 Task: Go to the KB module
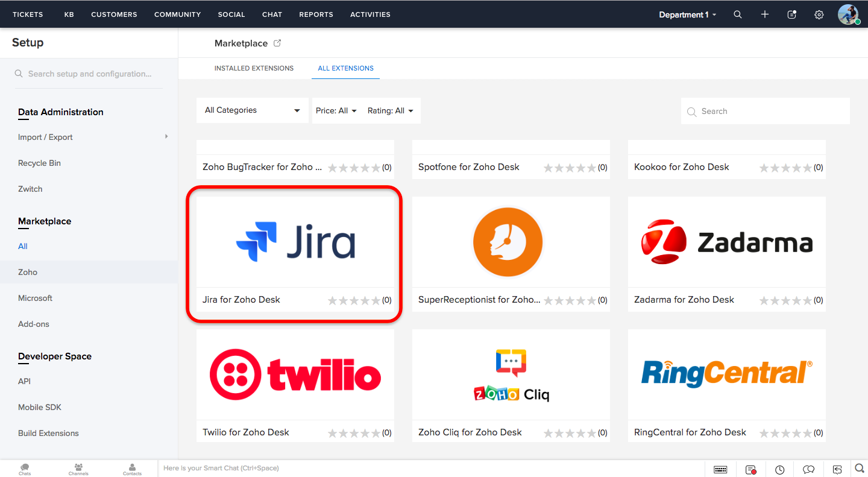[x=69, y=14]
